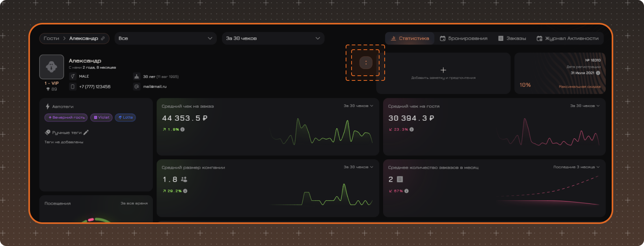Click the 1 - VIP status label
Viewport: 644px width, 246px height.
coord(52,83)
